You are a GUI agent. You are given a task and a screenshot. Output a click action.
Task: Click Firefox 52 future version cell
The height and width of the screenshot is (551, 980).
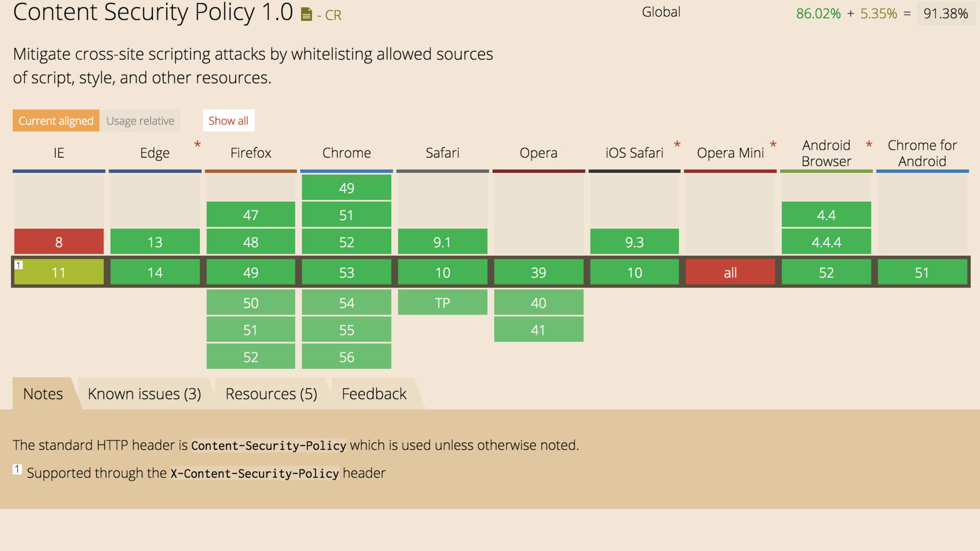click(x=251, y=356)
